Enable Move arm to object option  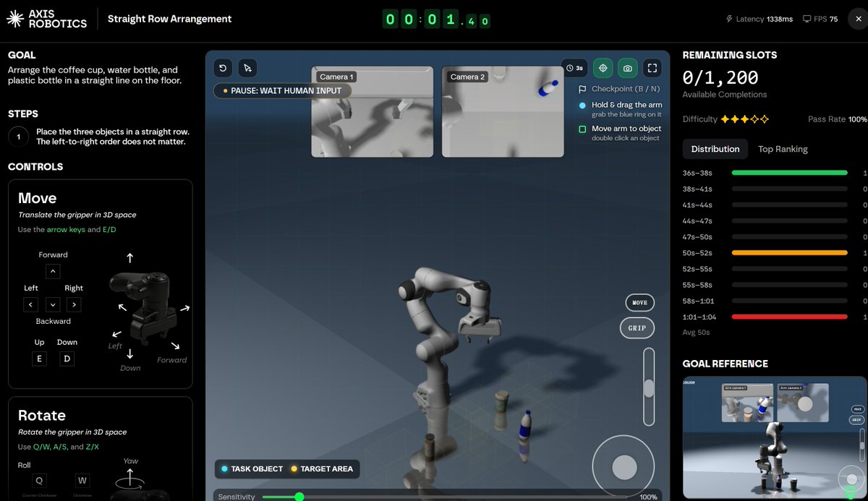pyautogui.click(x=620, y=132)
